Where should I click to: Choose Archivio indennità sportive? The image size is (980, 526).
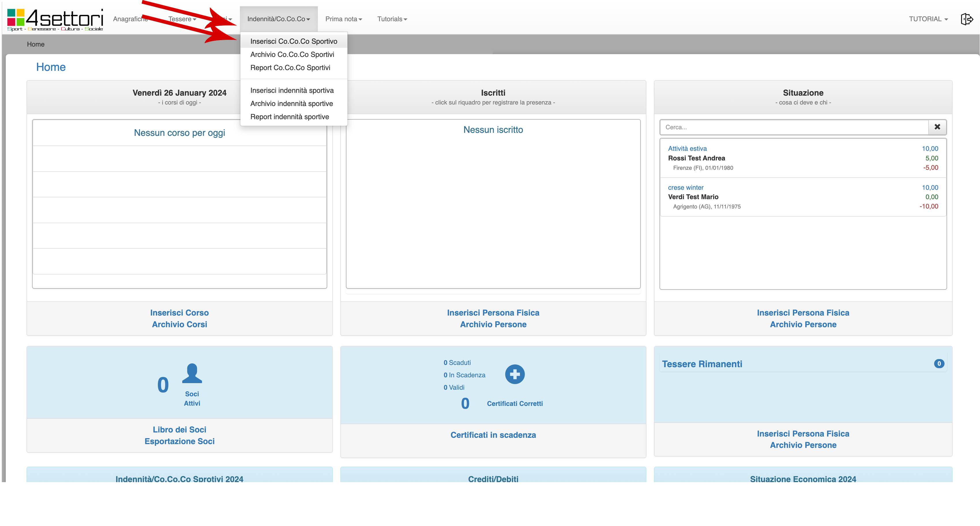point(291,104)
